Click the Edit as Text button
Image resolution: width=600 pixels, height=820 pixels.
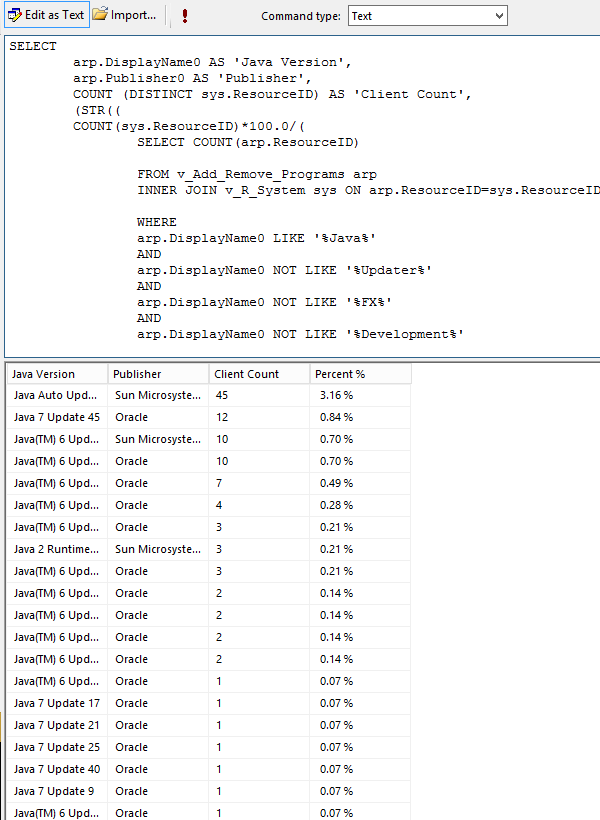47,15
